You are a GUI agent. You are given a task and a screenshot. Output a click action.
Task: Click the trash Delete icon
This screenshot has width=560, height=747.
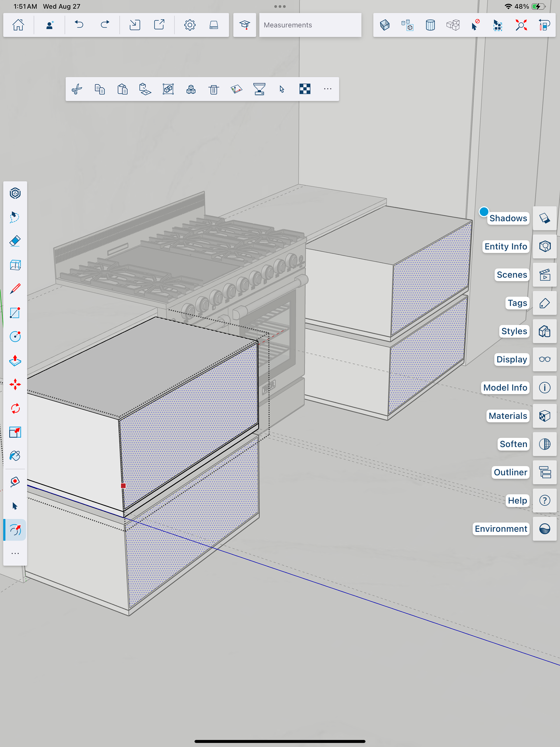coord(214,90)
